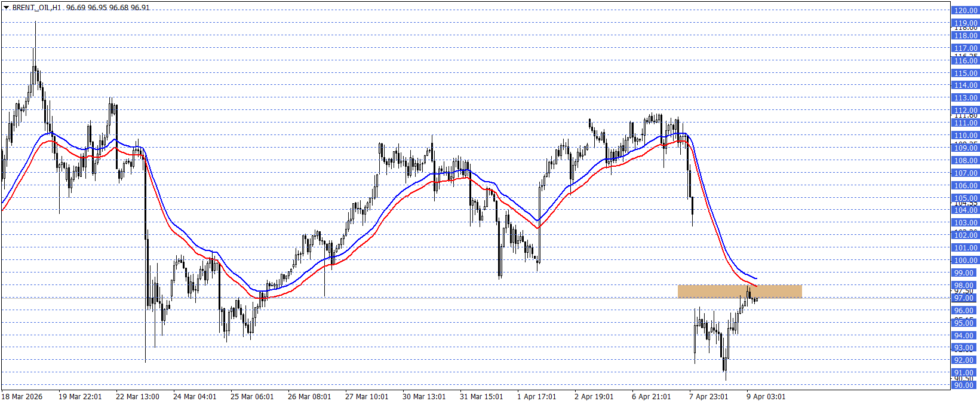Click the 7 Apr 23:01 time label

coord(709,397)
